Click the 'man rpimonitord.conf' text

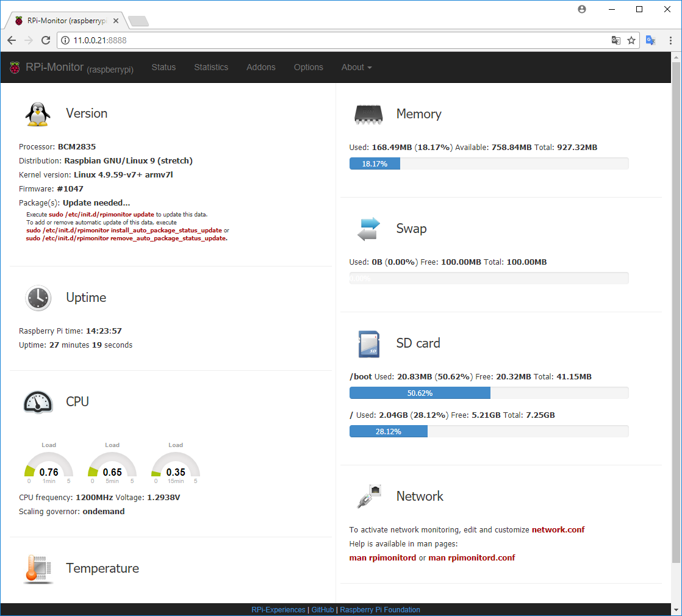[472, 557]
